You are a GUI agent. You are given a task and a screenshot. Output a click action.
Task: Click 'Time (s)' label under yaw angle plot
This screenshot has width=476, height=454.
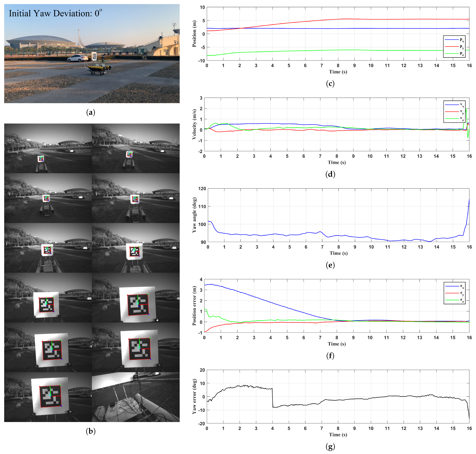338,253
